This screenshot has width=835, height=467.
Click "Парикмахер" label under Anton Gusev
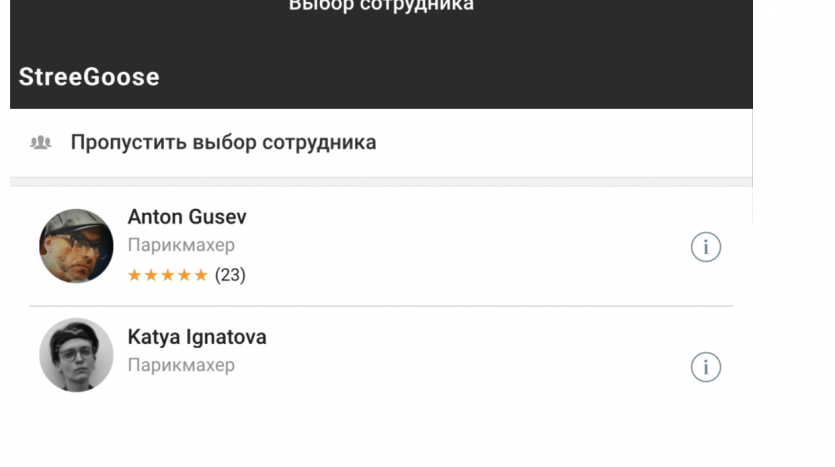[x=181, y=245]
